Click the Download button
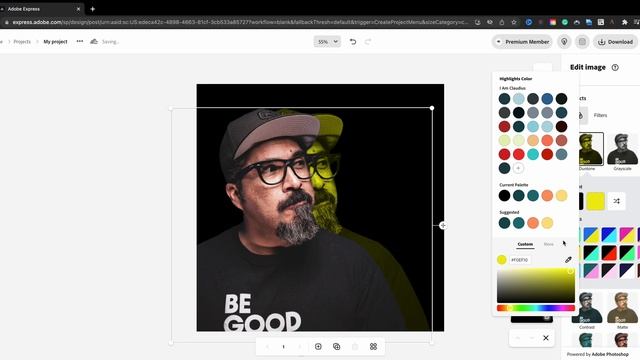Screen dimensions: 640x360 coord(616,42)
